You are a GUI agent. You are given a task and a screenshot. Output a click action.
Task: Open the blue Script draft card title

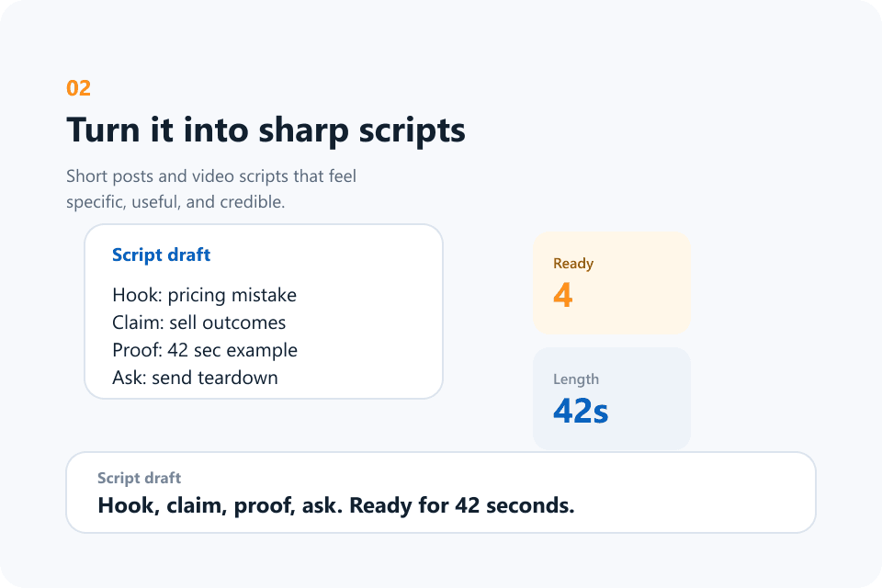pyautogui.click(x=161, y=254)
